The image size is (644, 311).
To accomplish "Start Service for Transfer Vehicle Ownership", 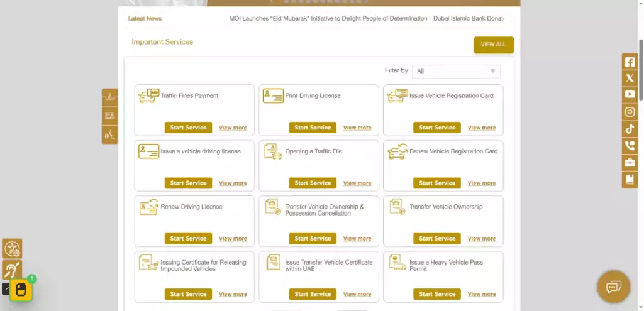I will [x=437, y=238].
